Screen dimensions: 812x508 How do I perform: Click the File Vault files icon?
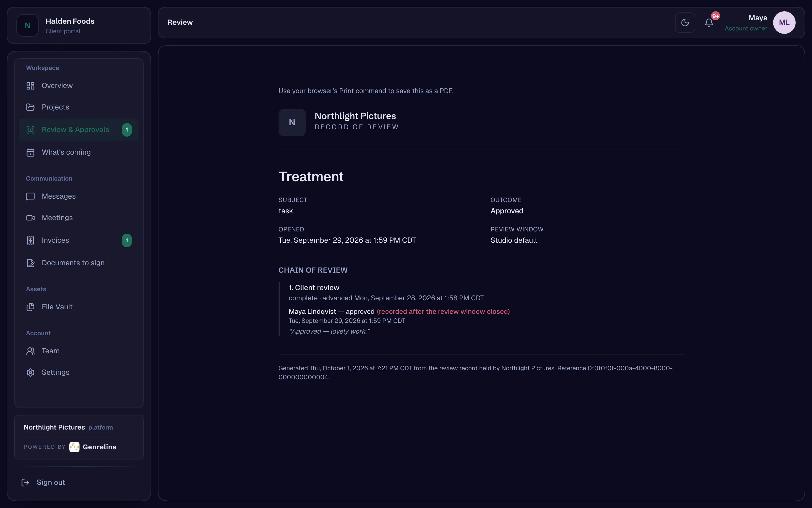point(30,307)
